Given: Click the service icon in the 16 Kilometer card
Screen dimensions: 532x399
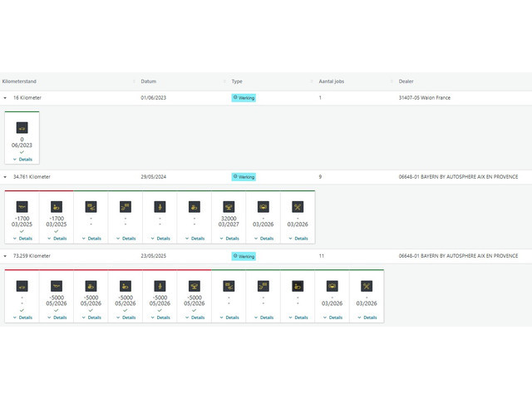Looking at the screenshot, I should (22, 128).
